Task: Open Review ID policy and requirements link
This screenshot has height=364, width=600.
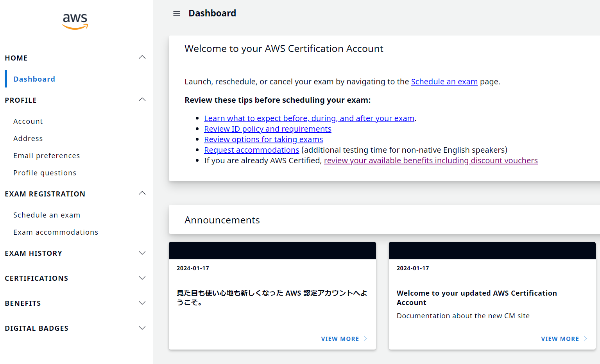Action: click(268, 129)
